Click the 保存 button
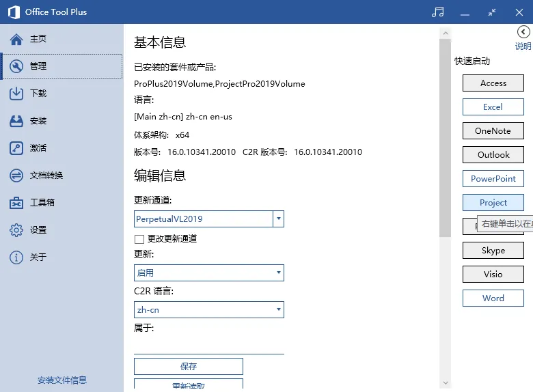 [x=189, y=367]
